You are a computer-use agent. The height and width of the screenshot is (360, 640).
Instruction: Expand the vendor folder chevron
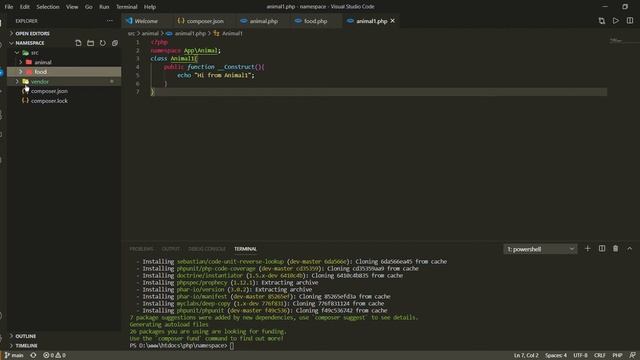click(17, 81)
